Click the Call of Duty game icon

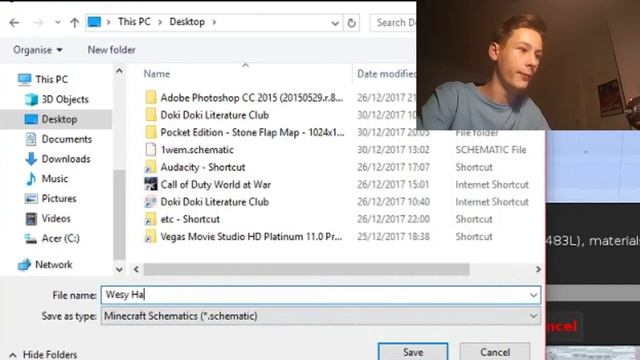(x=151, y=184)
